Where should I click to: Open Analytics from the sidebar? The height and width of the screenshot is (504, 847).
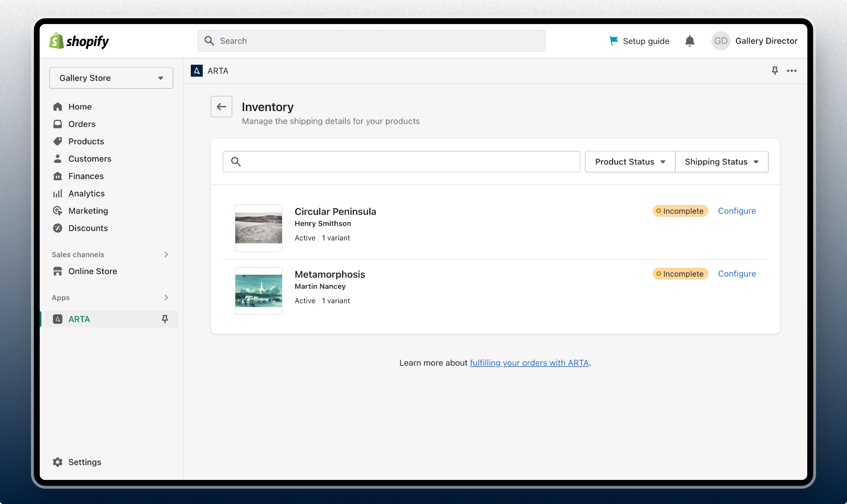(x=86, y=194)
